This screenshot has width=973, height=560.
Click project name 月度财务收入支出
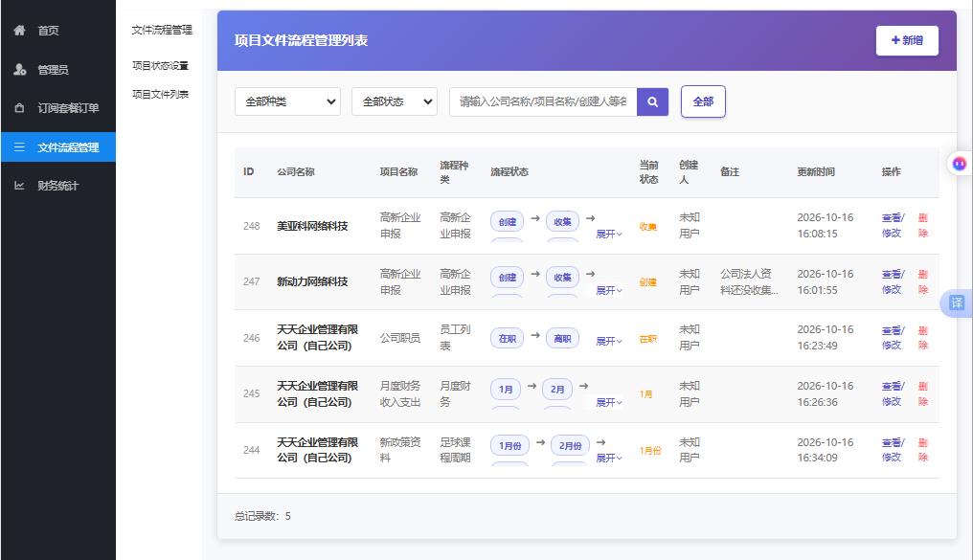coord(400,394)
